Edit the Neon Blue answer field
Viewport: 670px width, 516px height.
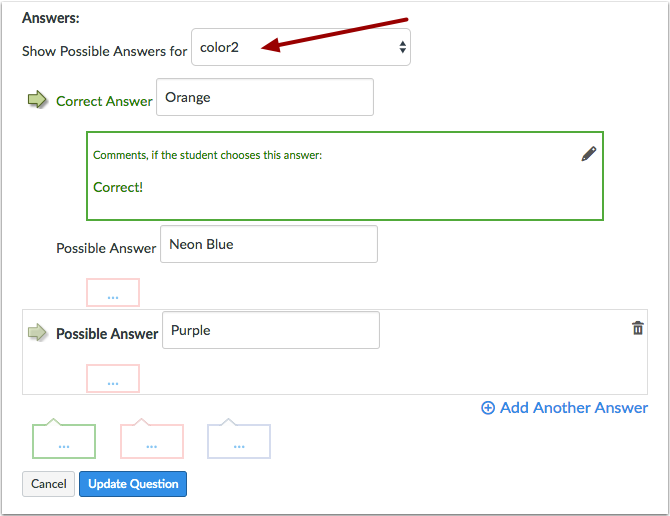(x=269, y=244)
